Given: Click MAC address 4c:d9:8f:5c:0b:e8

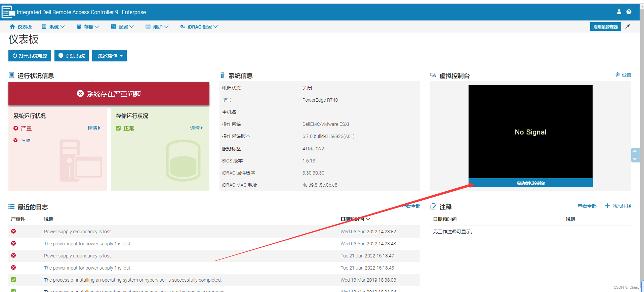Looking at the screenshot, I should point(320,185).
